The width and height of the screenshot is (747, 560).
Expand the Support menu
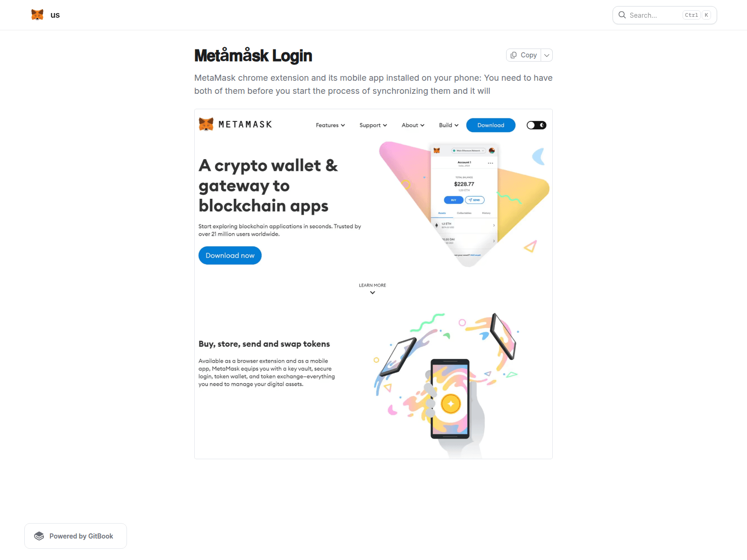373,125
